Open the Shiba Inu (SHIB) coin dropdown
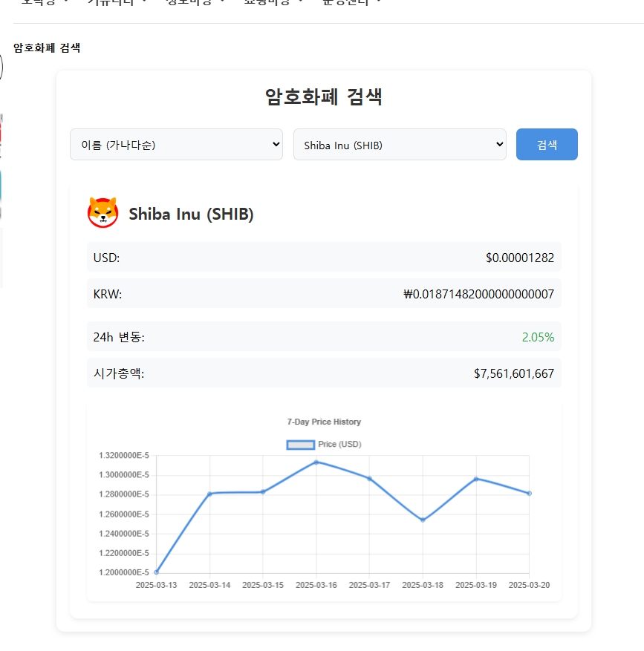 (x=400, y=145)
